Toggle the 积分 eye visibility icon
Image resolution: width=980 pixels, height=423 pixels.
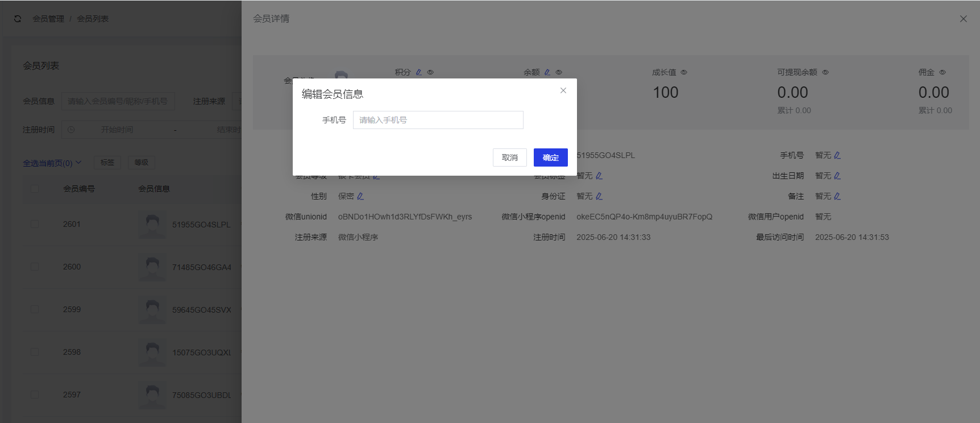point(430,72)
